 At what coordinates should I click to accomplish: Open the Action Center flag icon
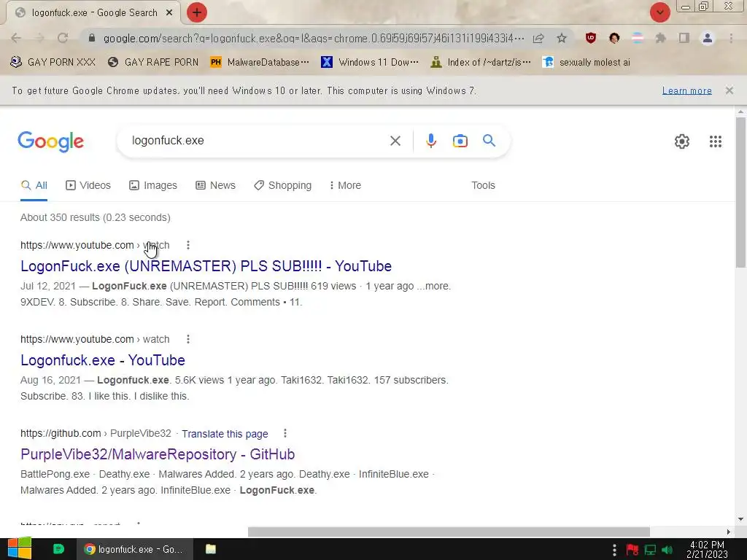click(632, 550)
